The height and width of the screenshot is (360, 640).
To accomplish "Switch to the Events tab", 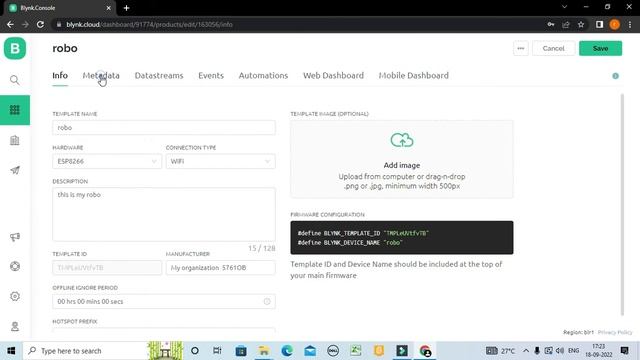I will pos(211,76).
